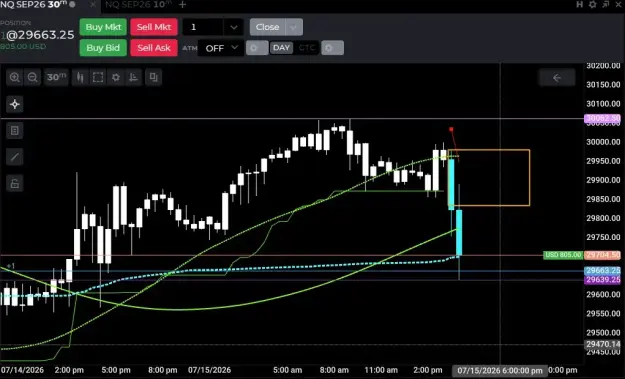625x379 pixels.
Task: Click the 07/15/2026 6:00:00 pm time label
Action: (500, 371)
